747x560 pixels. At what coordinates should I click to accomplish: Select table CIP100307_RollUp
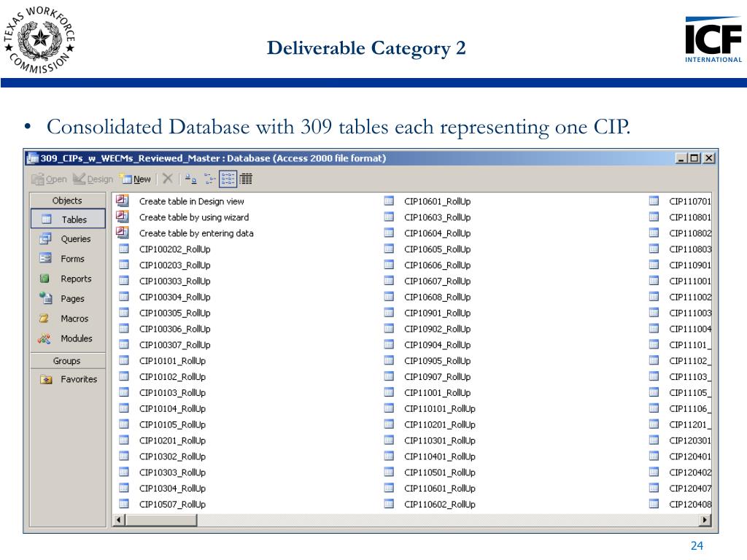click(175, 345)
